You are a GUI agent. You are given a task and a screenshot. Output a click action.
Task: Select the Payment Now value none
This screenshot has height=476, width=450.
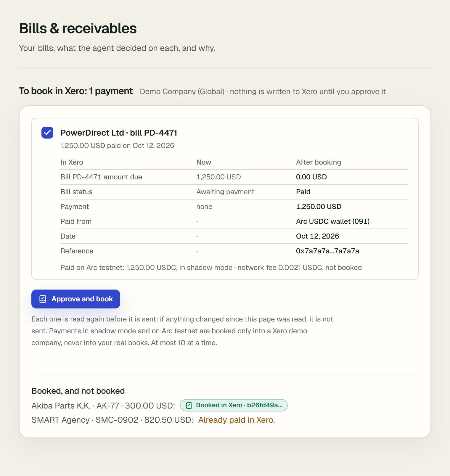(204, 207)
